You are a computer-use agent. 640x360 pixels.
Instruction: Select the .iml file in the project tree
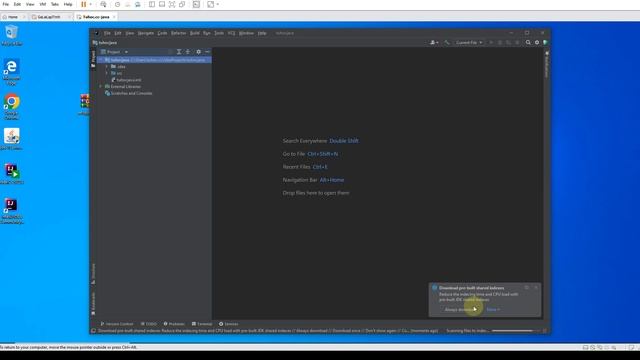click(126, 80)
